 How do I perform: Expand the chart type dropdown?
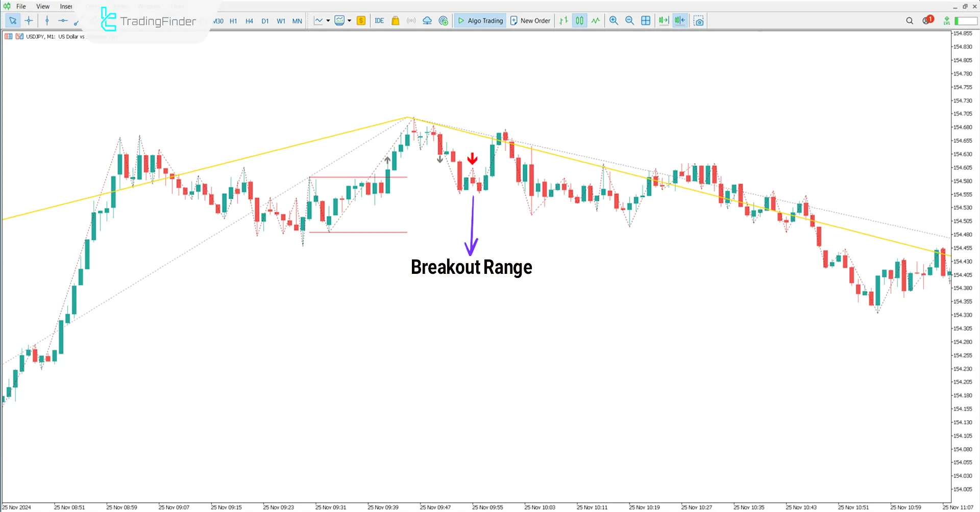328,20
